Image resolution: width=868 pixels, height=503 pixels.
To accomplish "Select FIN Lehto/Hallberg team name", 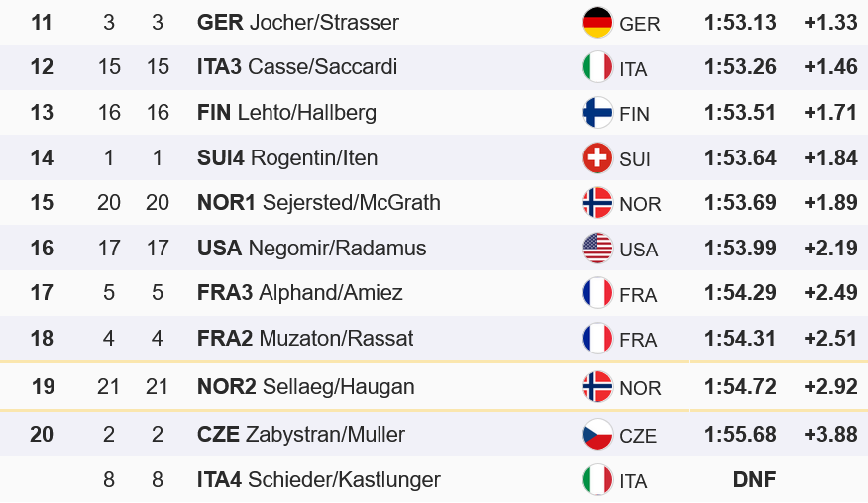I will click(x=286, y=113).
